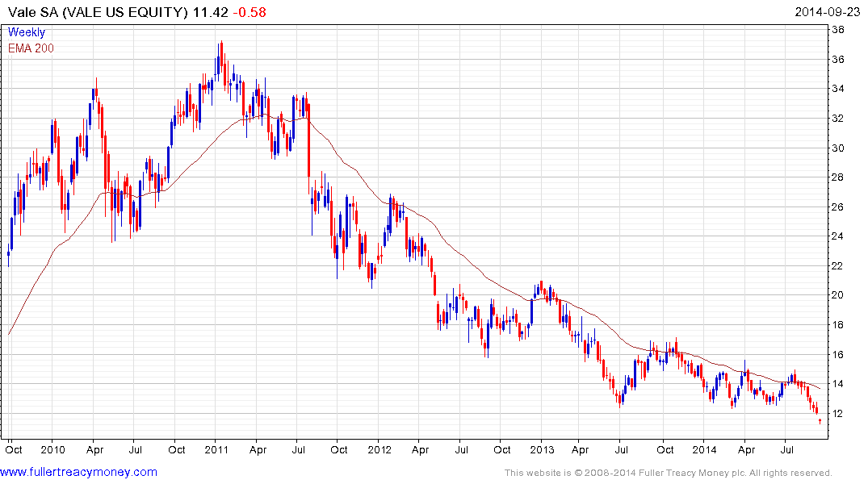Click the '2012' x-axis label
Image resolution: width=868 pixels, height=484 pixels.
(379, 449)
